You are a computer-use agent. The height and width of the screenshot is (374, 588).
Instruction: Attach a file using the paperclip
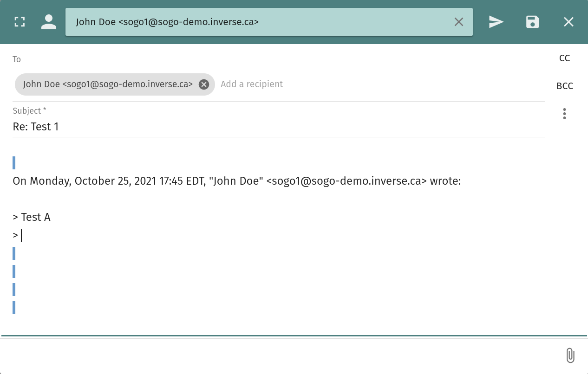click(x=570, y=355)
